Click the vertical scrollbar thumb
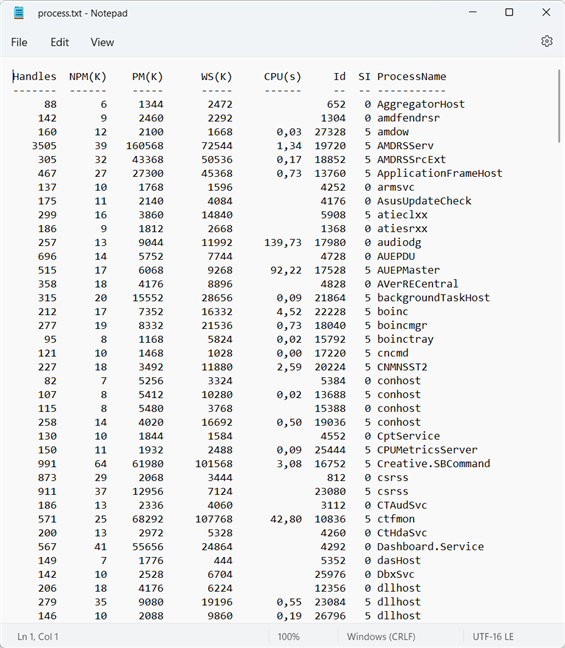 pos(559,107)
